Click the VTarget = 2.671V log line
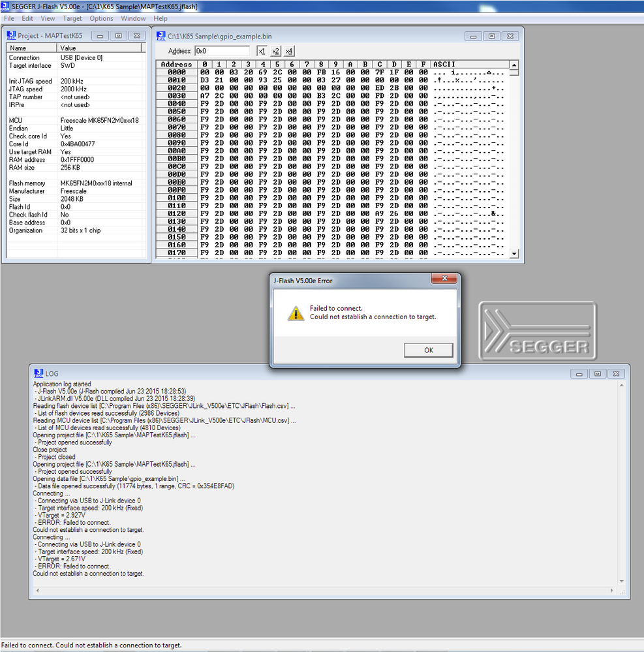Image resolution: width=644 pixels, height=652 pixels. pyautogui.click(x=60, y=559)
